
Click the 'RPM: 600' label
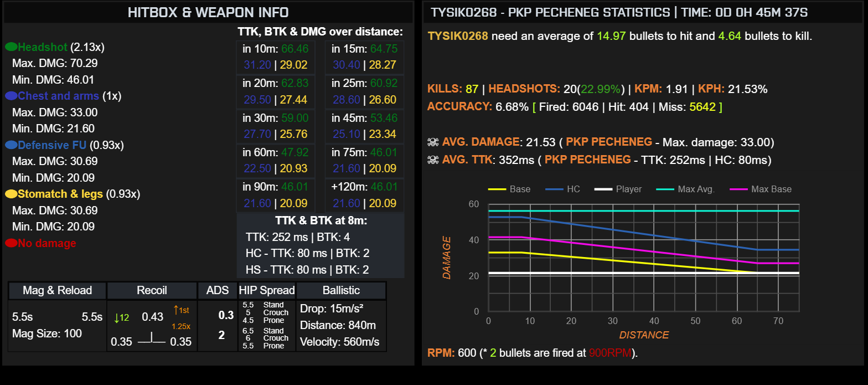click(x=451, y=353)
